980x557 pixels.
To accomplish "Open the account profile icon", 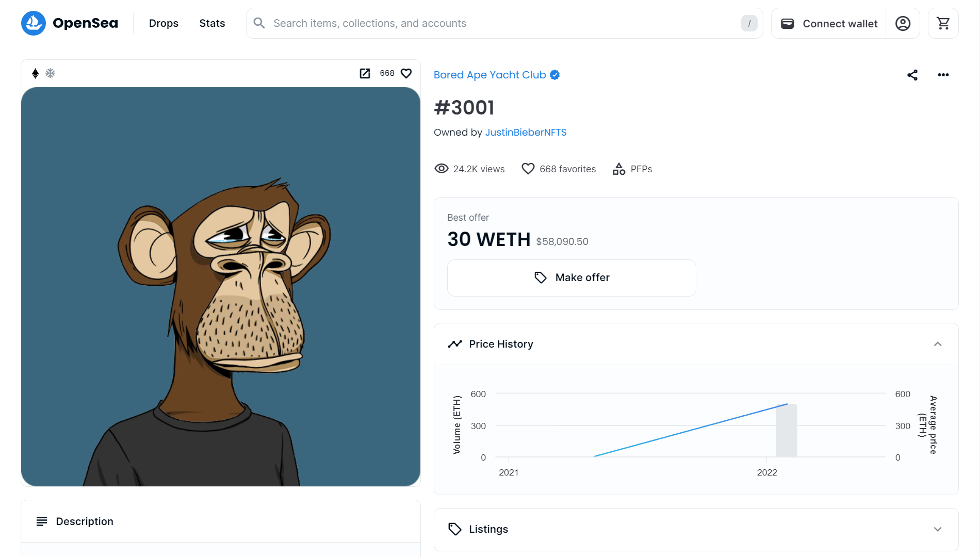I will (x=903, y=23).
